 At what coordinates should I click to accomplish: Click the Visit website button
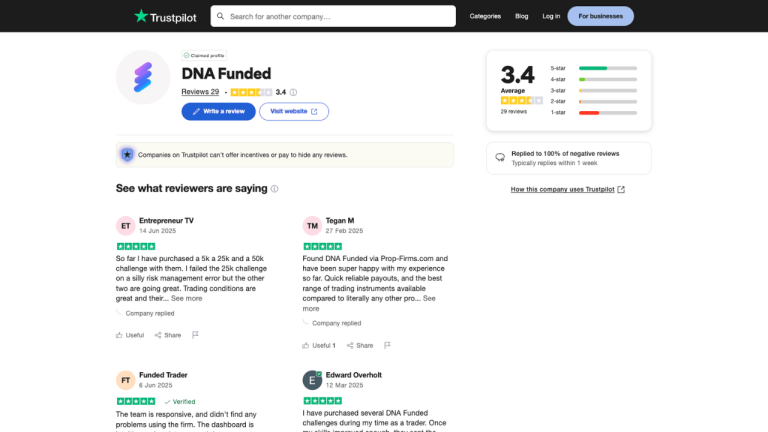pos(294,111)
